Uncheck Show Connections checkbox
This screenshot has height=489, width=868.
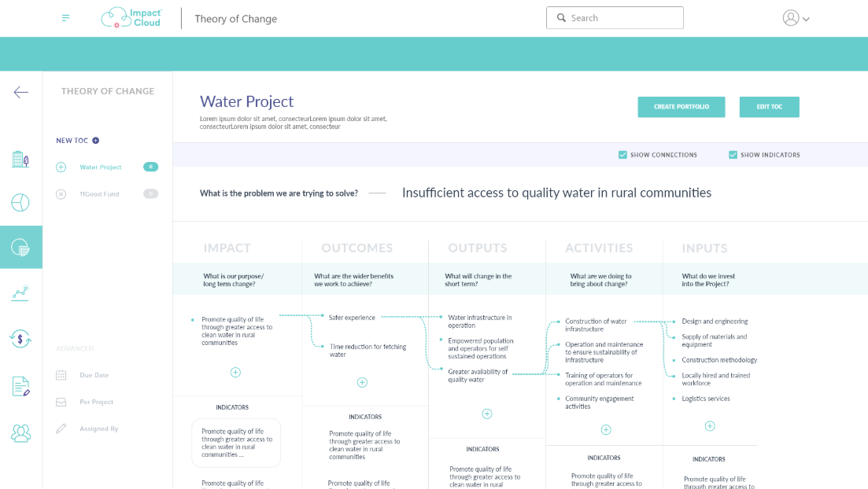(622, 155)
